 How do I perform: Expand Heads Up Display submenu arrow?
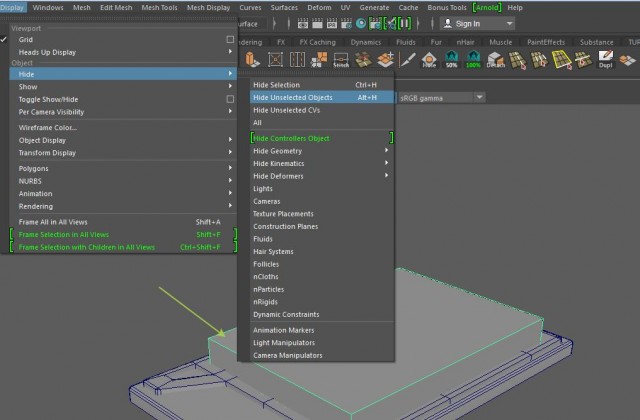click(230, 52)
